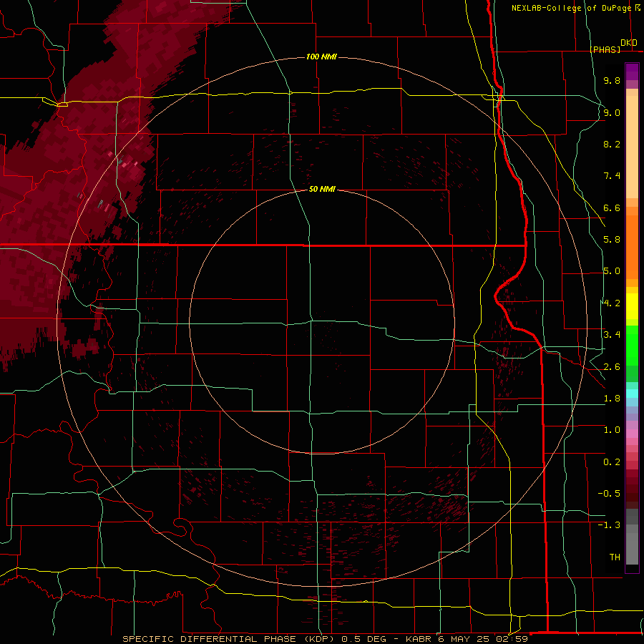The image size is (644, 644).
Task: Click the TH legend label
Action: tap(615, 557)
